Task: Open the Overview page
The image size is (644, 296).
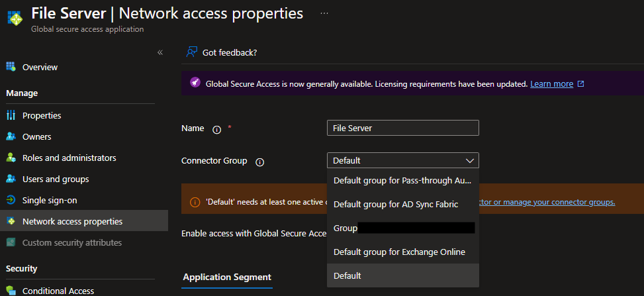Action: (x=40, y=67)
